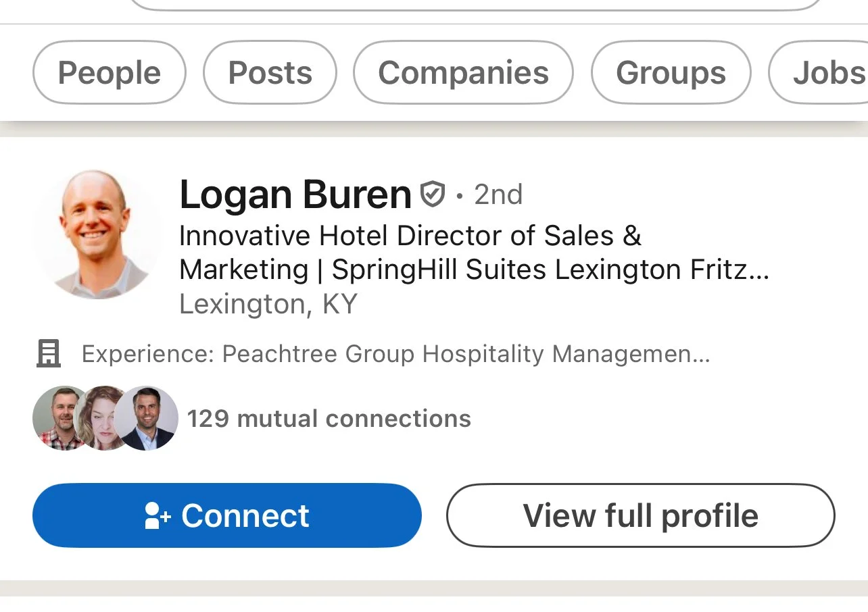The height and width of the screenshot is (612, 868).
Task: Open Logan Buren's profile photo
Action: click(x=97, y=234)
